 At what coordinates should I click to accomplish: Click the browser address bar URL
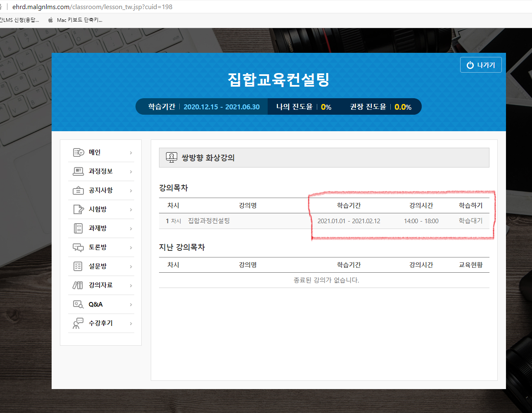tap(93, 7)
